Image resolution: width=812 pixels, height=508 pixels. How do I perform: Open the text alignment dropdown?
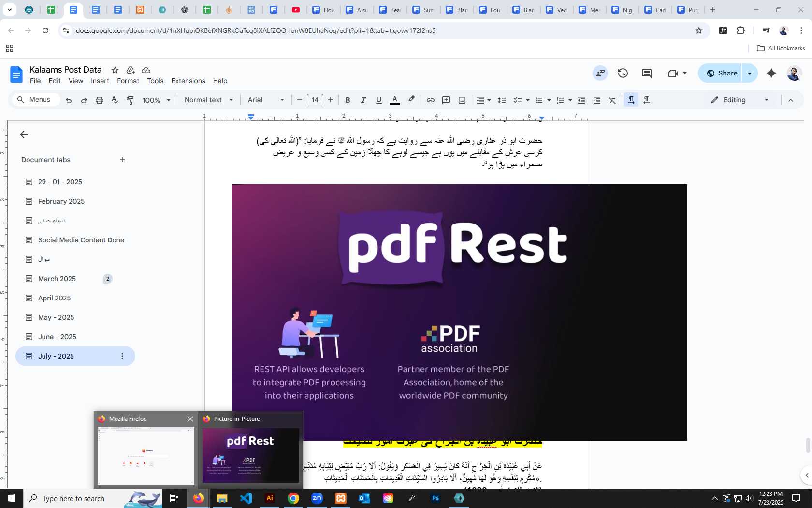click(484, 100)
